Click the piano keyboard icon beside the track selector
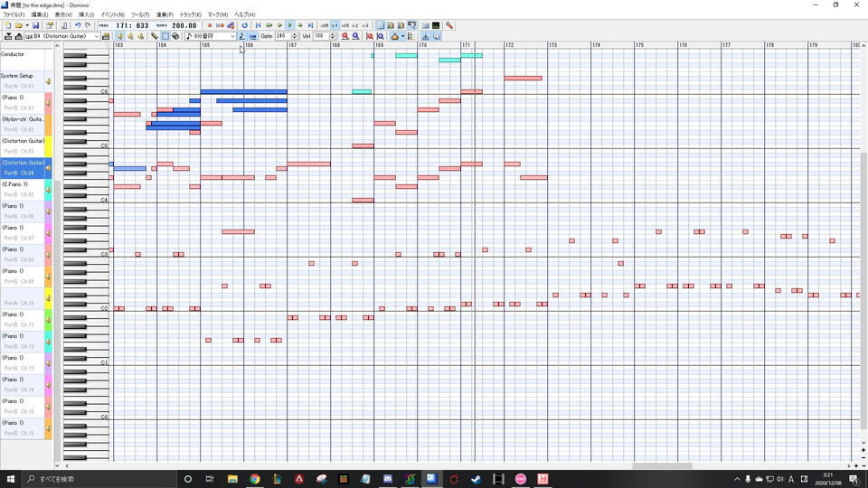This screenshot has width=868, height=488. (x=28, y=36)
